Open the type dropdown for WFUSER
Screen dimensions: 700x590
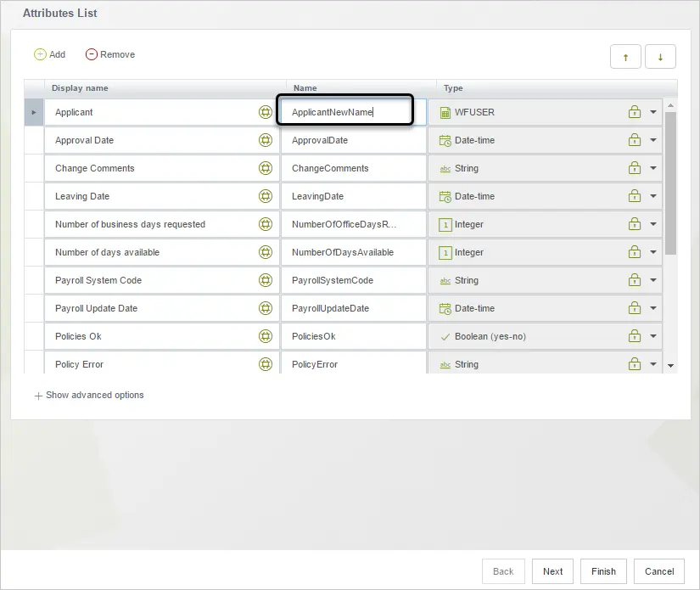click(x=653, y=112)
